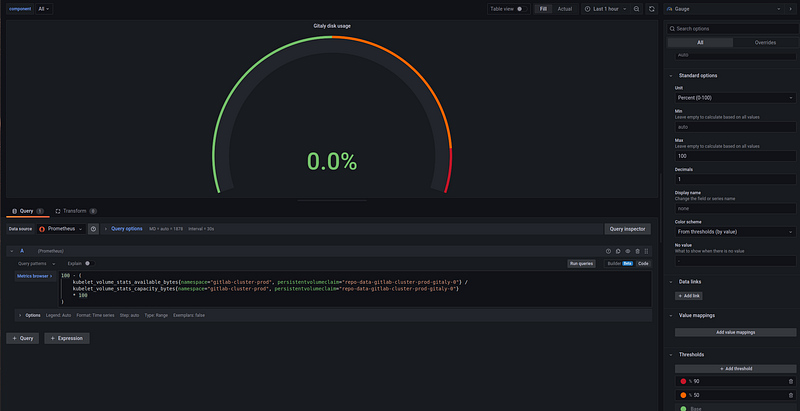
Task: Open the Query inspector
Action: [628, 229]
